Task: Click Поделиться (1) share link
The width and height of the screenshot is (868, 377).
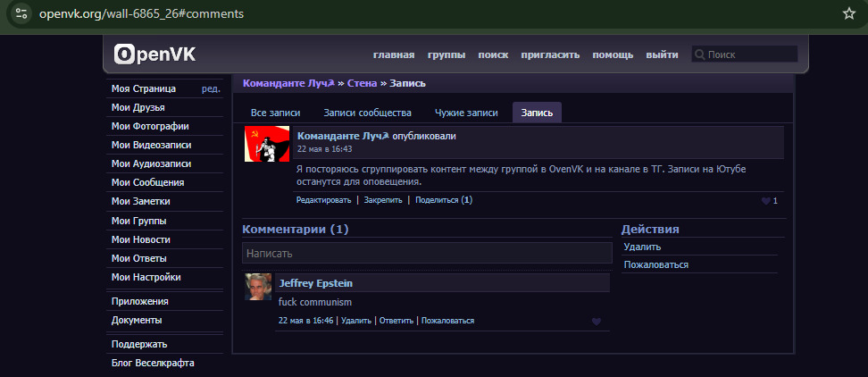Action: click(x=444, y=200)
